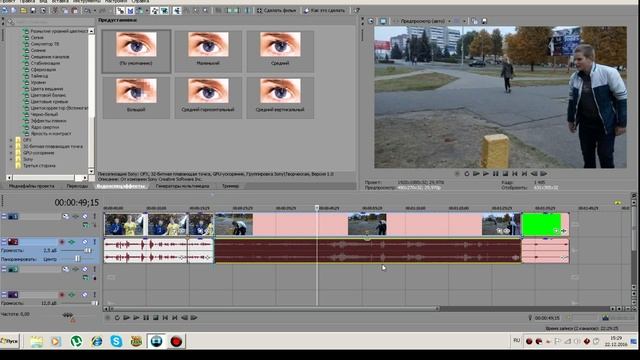Open Track FX for audio track 4

point(71,294)
